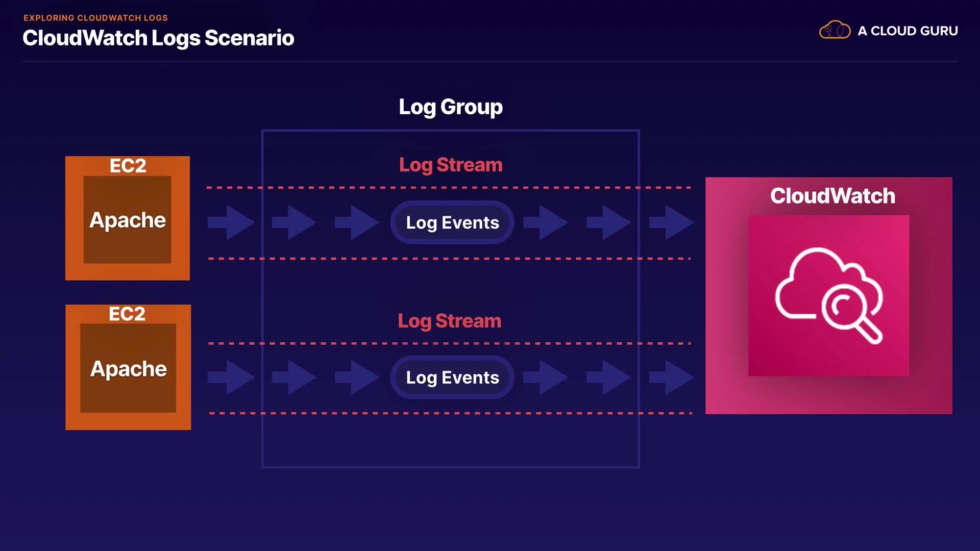
Task: Click the arrow just right of the lower Log Events pill
Action: (x=546, y=378)
